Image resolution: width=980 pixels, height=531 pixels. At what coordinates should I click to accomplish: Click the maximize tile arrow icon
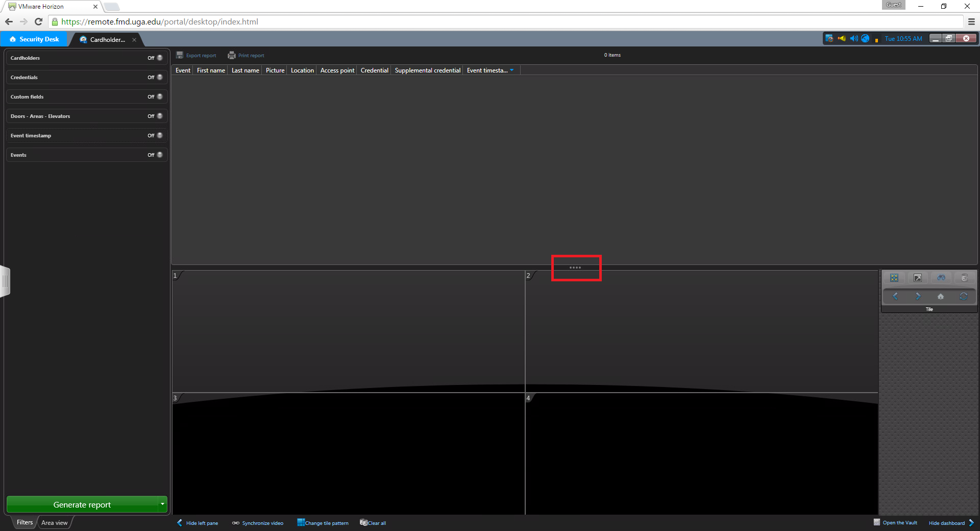click(x=917, y=278)
